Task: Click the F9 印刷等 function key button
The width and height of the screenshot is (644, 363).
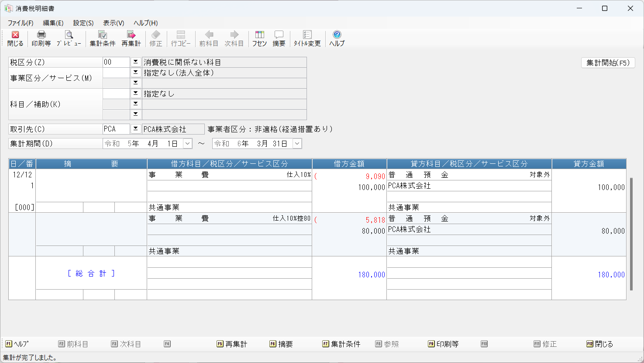Action: (x=443, y=344)
